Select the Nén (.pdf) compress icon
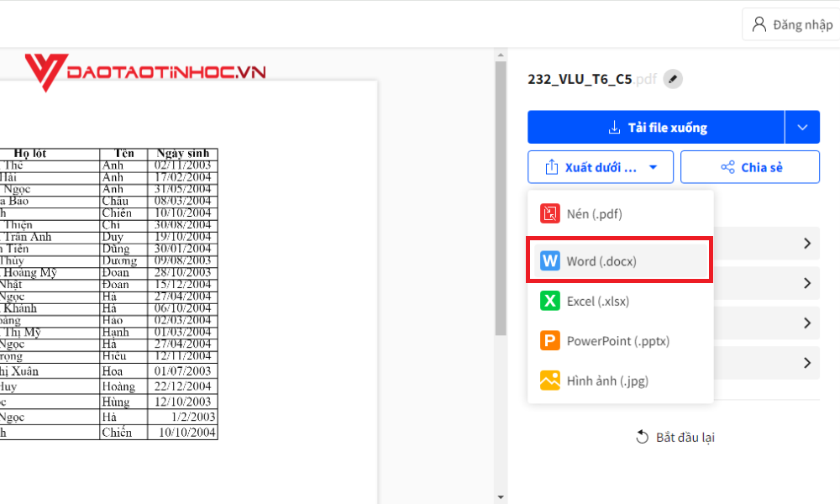Screen dimensions: 840x504 (551, 213)
